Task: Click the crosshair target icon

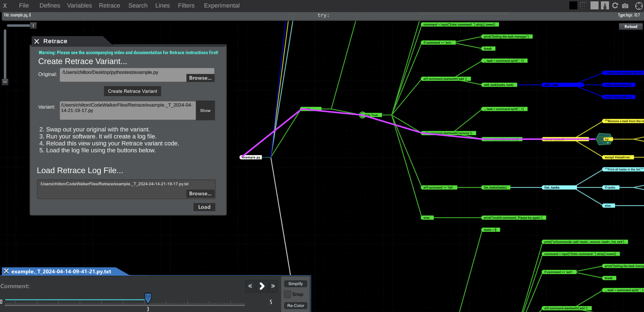Action: [x=639, y=6]
